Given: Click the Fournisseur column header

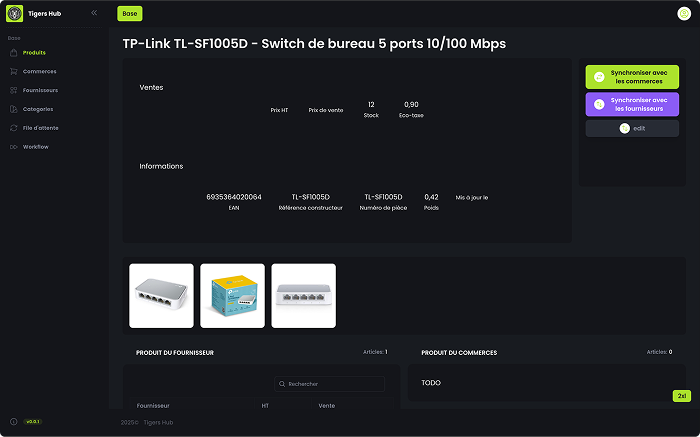Looking at the screenshot, I should tap(153, 406).
